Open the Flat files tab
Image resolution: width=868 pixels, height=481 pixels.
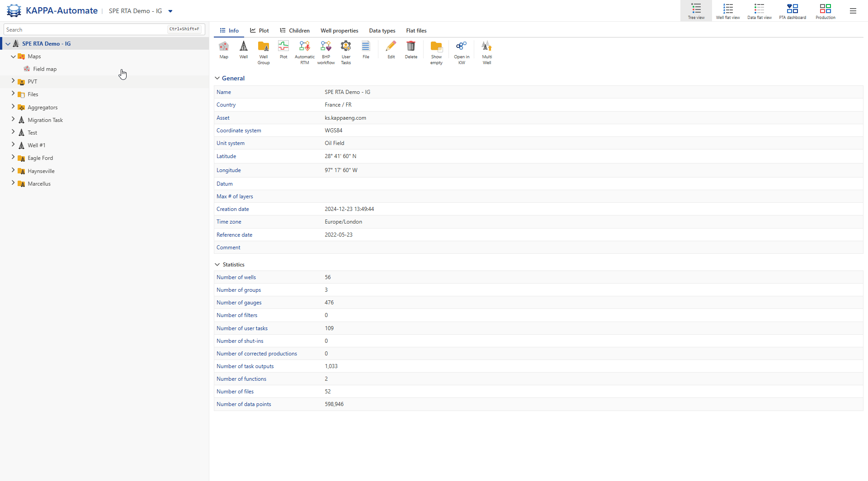tap(416, 31)
